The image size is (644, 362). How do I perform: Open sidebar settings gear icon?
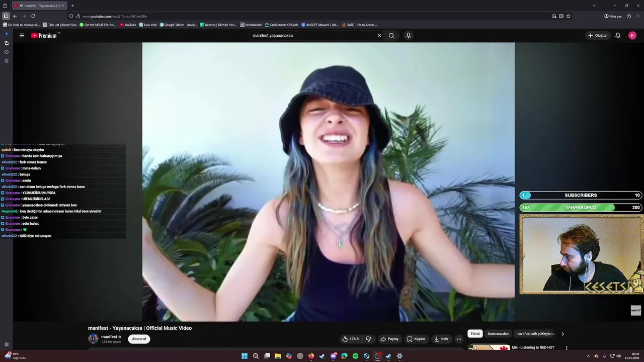[x=7, y=344]
